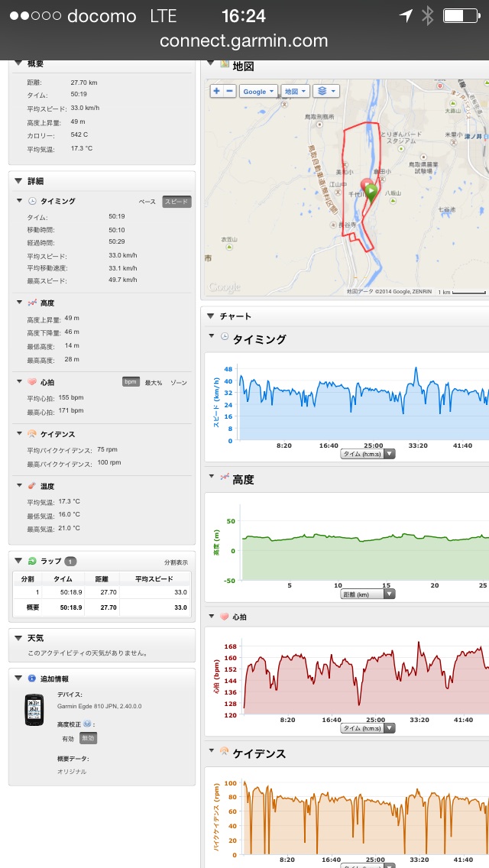This screenshot has width=489, height=868.
Task: Click the heart icon beside 心拍 details
Action: click(32, 382)
